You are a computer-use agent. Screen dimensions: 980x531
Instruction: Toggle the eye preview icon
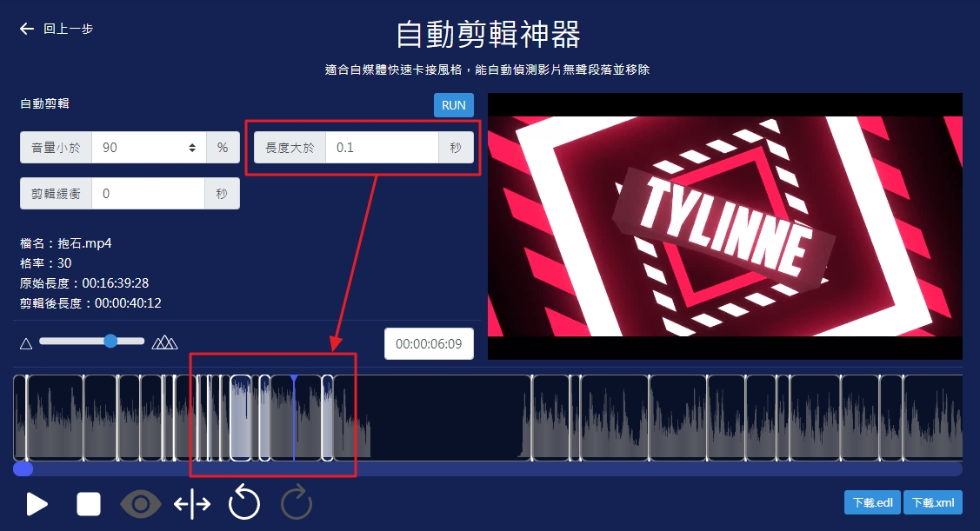pos(141,504)
